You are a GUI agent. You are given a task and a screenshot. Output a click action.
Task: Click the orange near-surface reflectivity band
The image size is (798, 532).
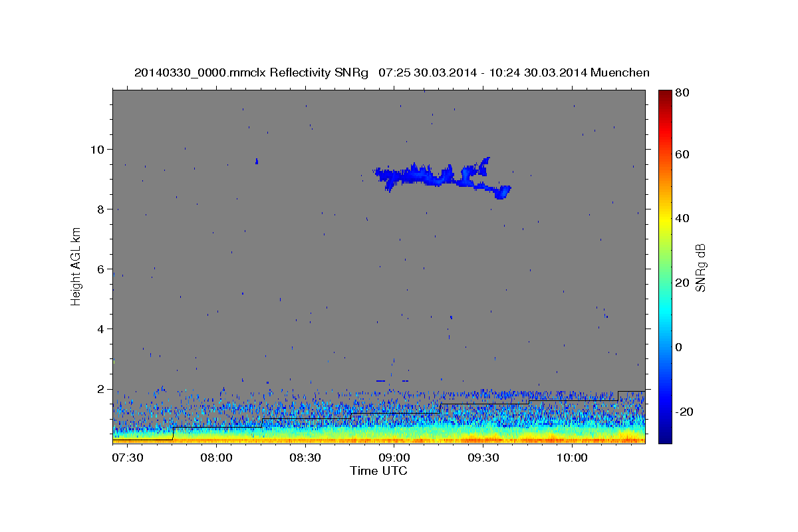[379, 440]
